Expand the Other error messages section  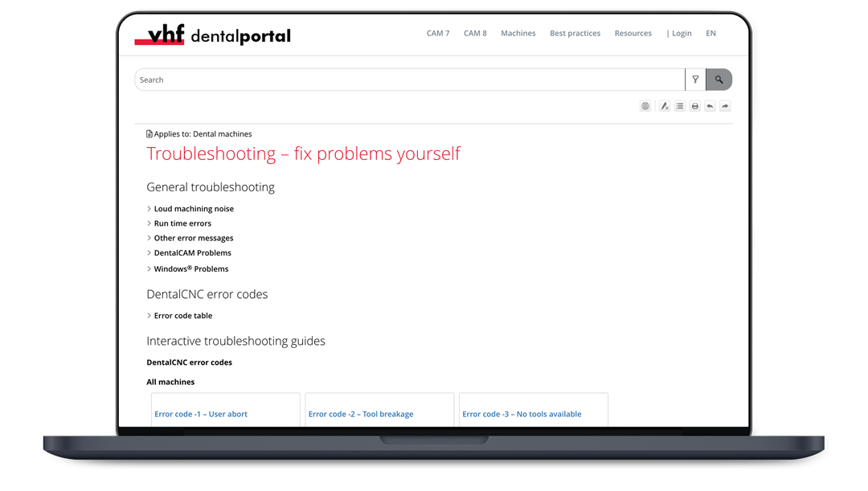[193, 238]
